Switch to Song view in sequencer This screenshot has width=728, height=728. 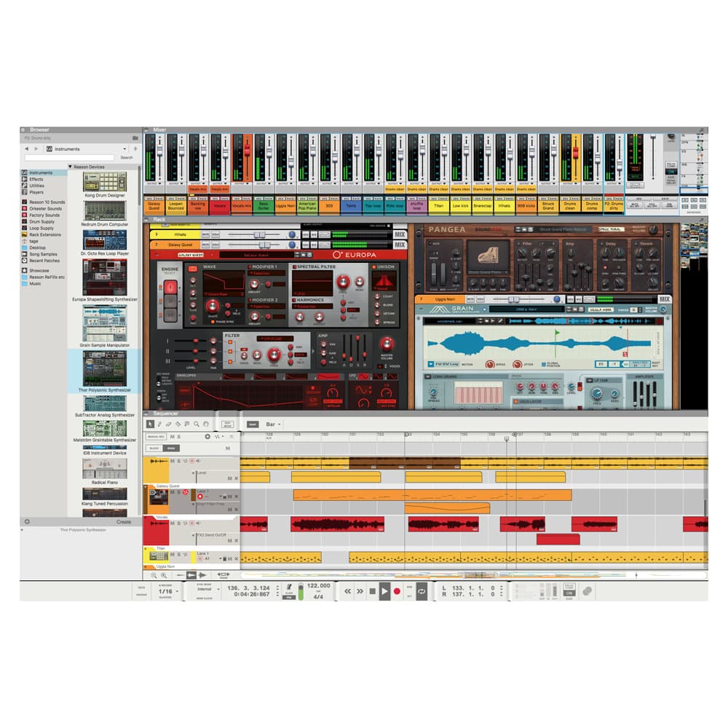(x=171, y=448)
